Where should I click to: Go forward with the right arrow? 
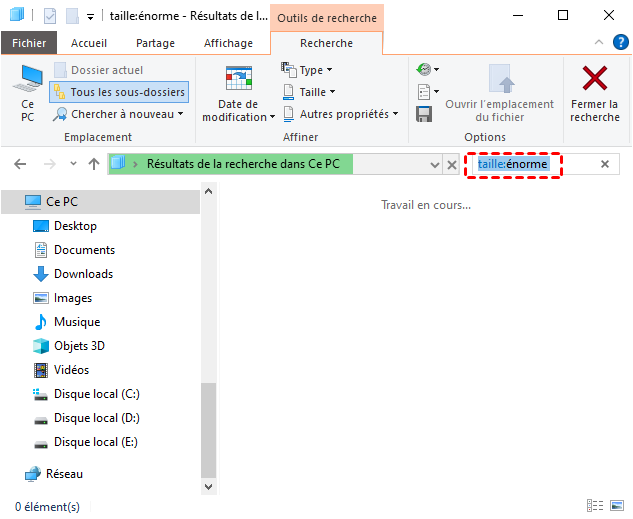[x=50, y=164]
